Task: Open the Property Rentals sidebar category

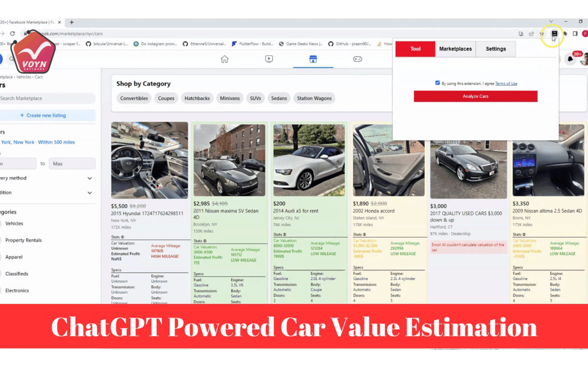Action: tap(23, 240)
